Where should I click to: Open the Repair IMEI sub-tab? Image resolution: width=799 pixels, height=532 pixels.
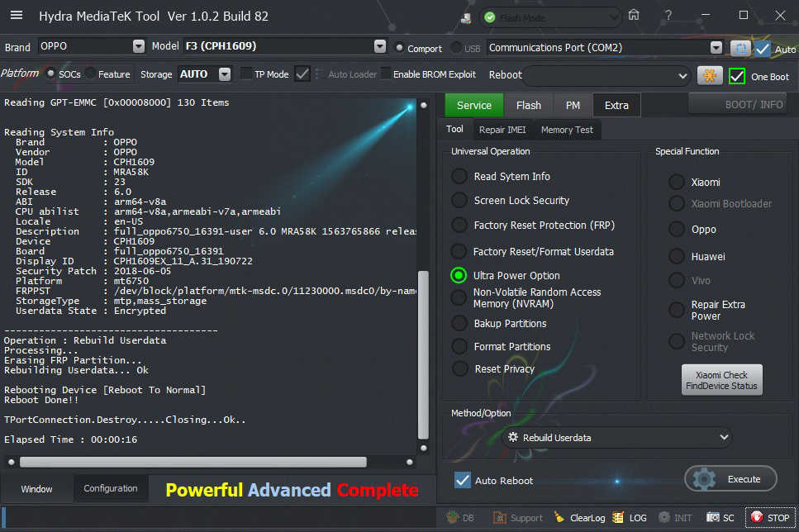click(502, 130)
